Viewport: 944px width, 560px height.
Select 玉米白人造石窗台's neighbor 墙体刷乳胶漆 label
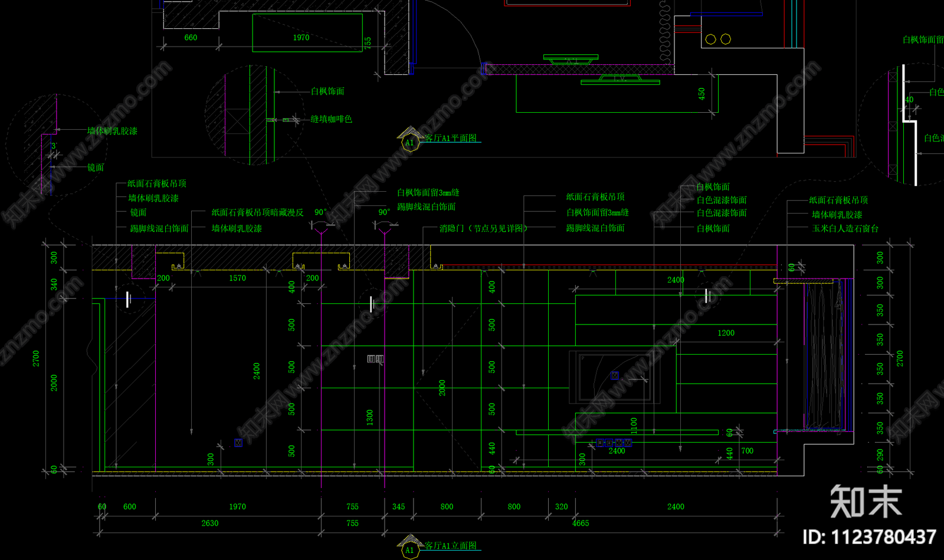coord(837,215)
